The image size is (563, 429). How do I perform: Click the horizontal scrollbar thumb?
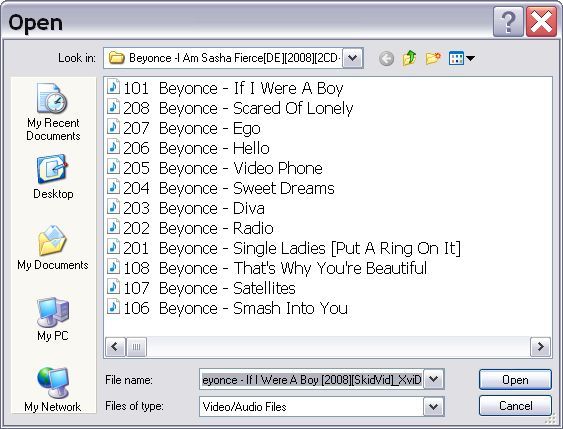[136, 347]
